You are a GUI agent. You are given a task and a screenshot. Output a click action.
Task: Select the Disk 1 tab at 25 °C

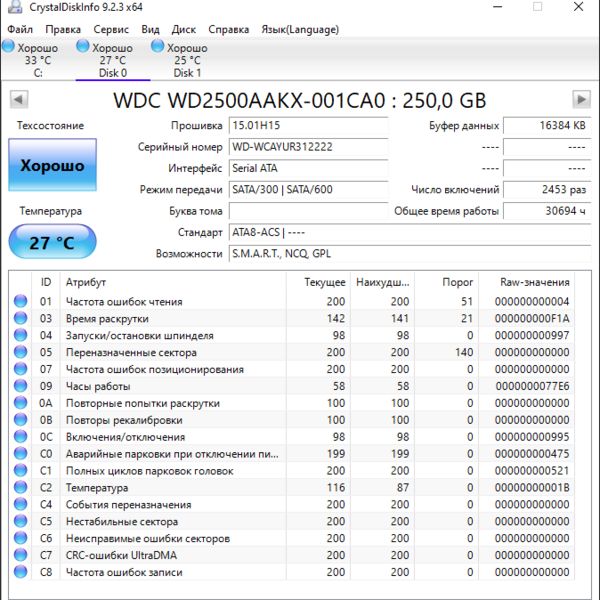tap(187, 60)
